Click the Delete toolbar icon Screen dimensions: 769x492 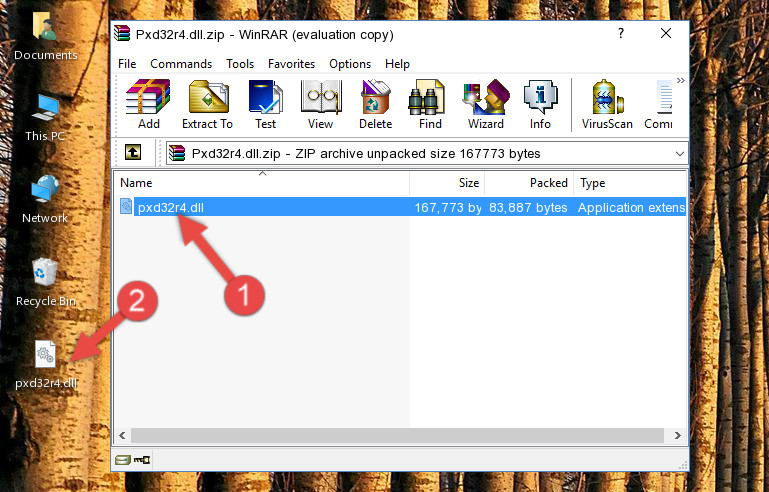pyautogui.click(x=376, y=104)
